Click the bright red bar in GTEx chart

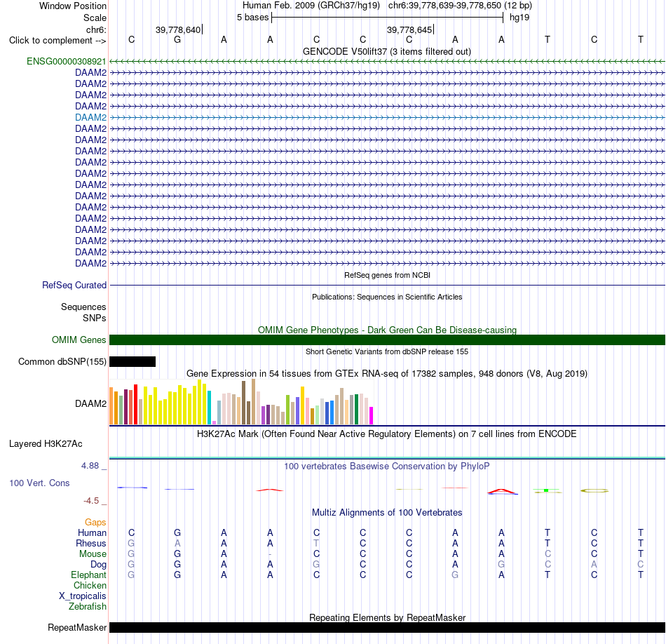(135, 404)
